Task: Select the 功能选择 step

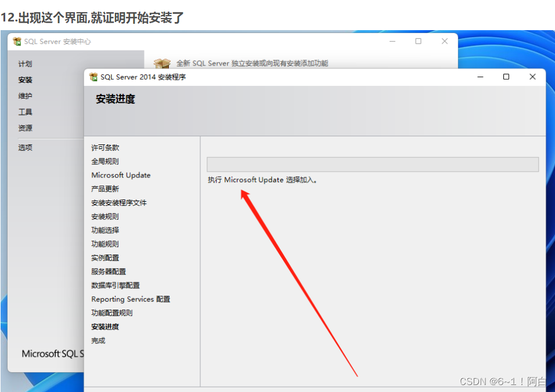Action: [x=105, y=230]
